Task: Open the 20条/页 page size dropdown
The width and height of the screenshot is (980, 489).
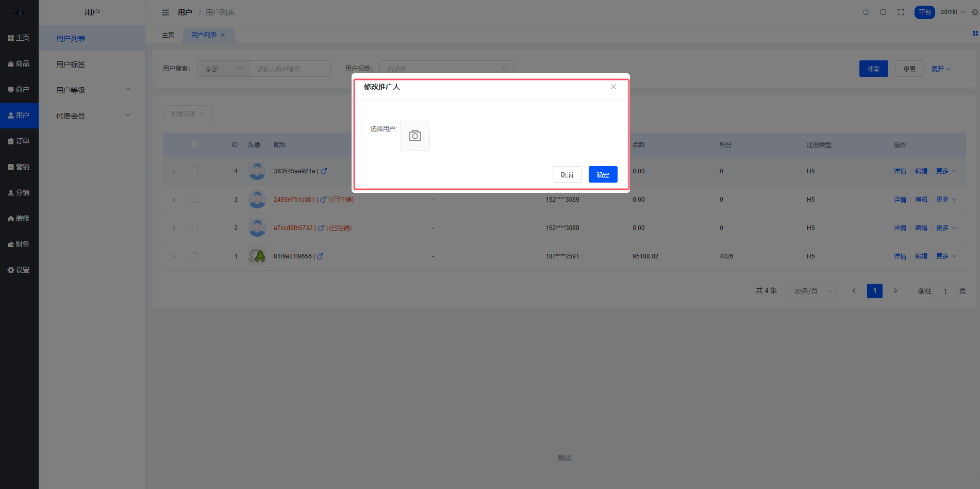Action: [x=810, y=291]
